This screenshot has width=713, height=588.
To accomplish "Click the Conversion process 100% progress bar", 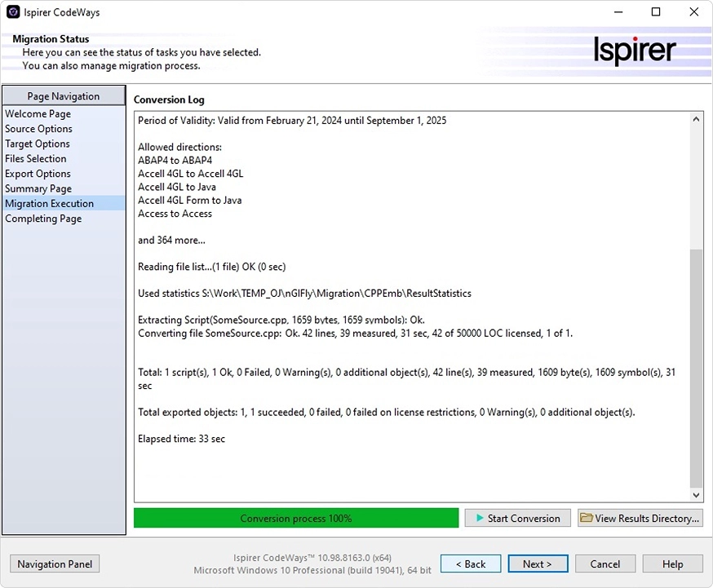I will (295, 518).
